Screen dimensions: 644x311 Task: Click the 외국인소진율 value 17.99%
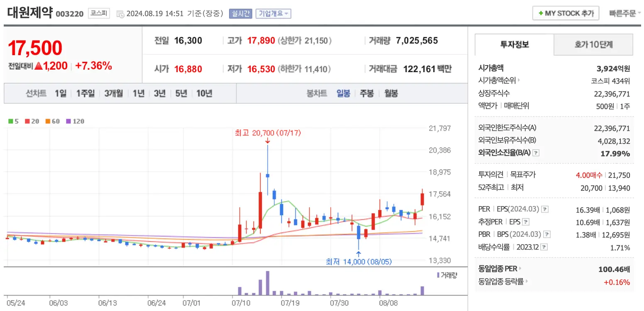(615, 153)
